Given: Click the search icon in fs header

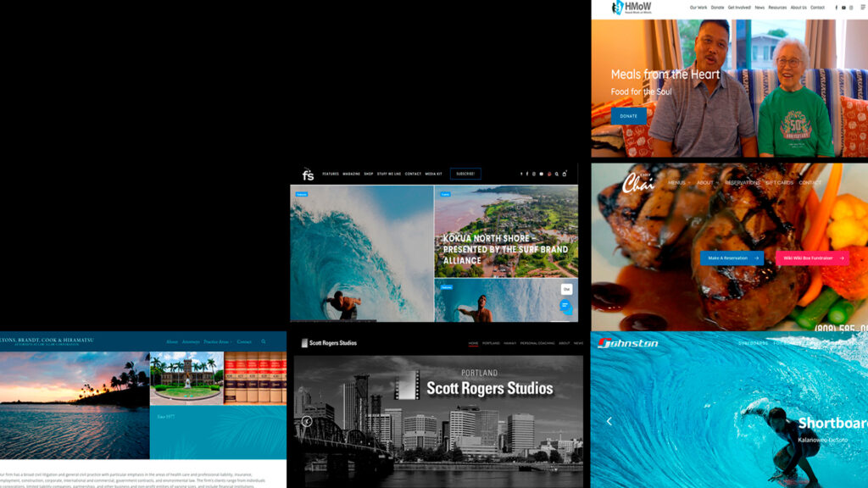Looking at the screenshot, I should (557, 174).
